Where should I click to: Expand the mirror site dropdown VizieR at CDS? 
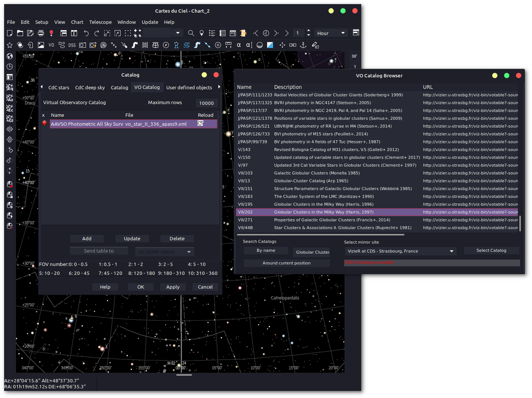[401, 251]
